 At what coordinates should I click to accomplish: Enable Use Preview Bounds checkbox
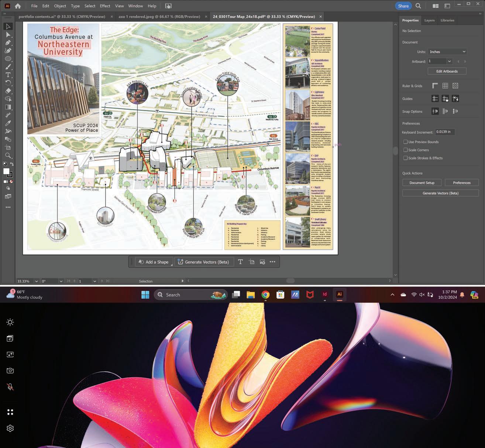coord(405,142)
